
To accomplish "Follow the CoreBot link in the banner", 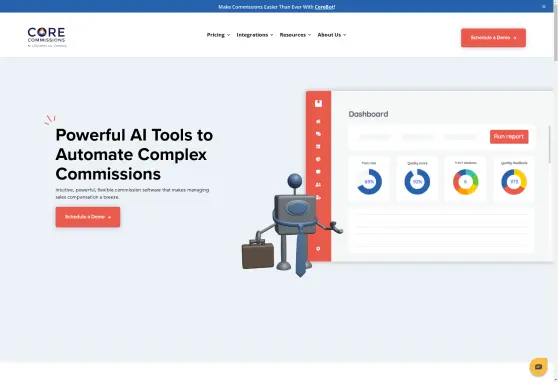I will [325, 7].
